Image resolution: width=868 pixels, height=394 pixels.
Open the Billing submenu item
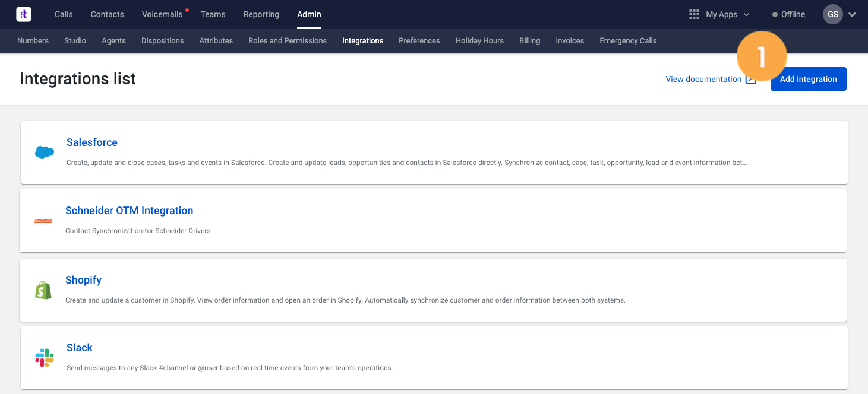(x=530, y=41)
